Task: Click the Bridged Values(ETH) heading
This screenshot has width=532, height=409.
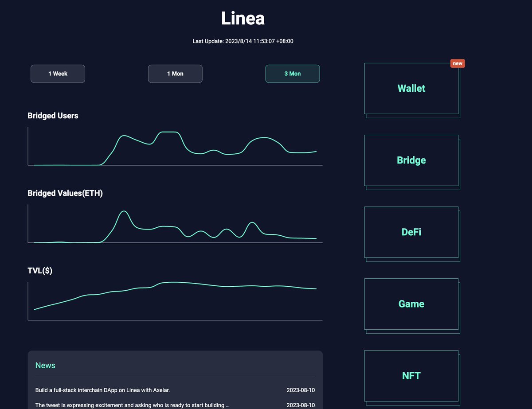Action: pyautogui.click(x=65, y=193)
